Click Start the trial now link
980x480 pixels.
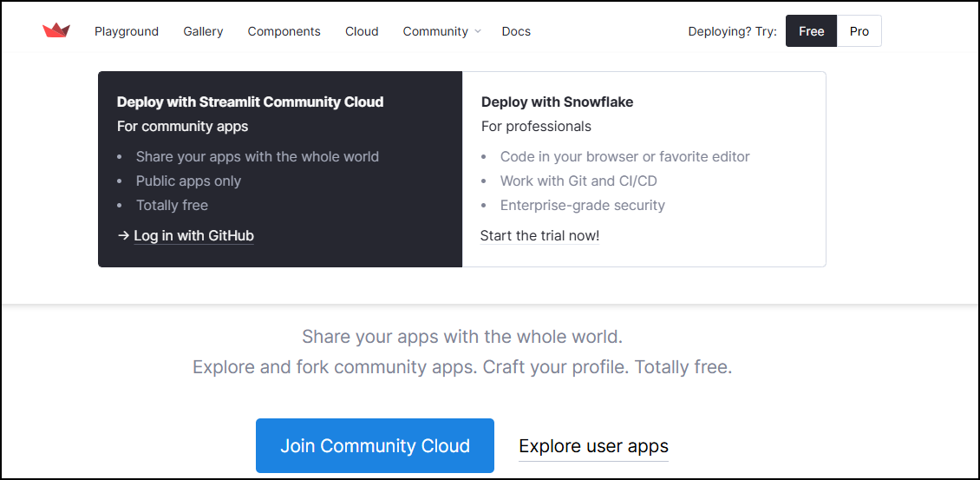(x=539, y=235)
